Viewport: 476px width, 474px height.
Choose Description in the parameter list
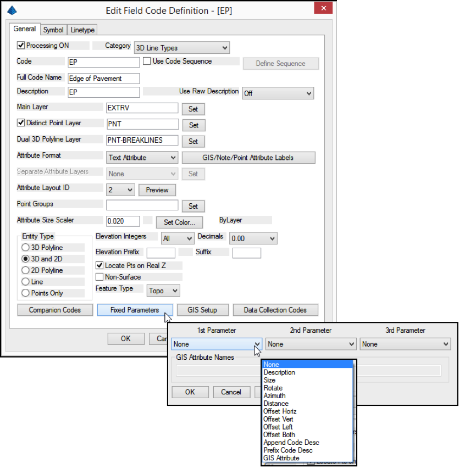pos(307,372)
